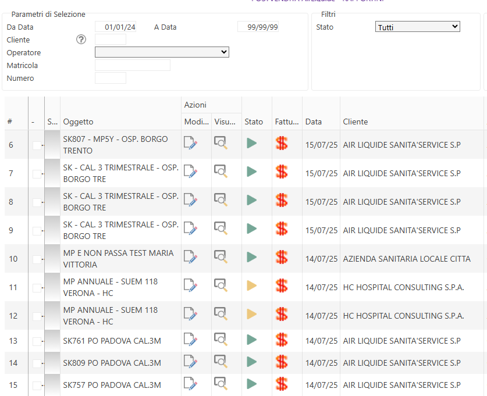Click invoice dollar icon in row 12

pyautogui.click(x=282, y=315)
